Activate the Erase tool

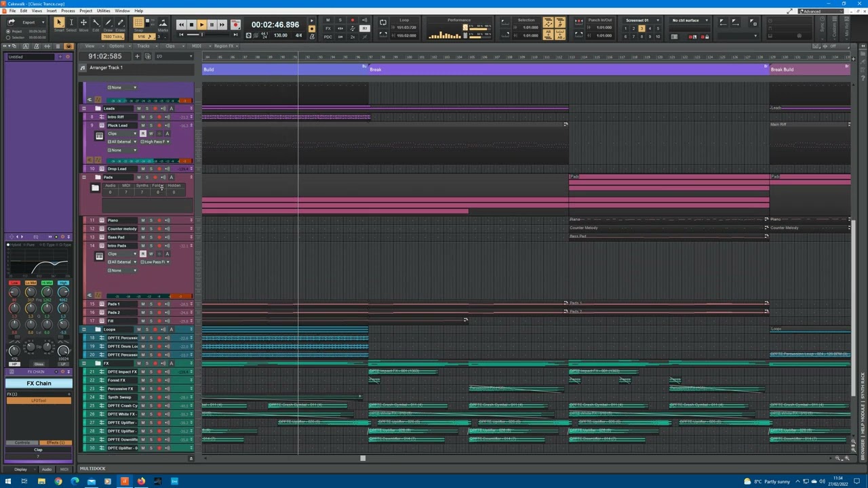(x=121, y=22)
